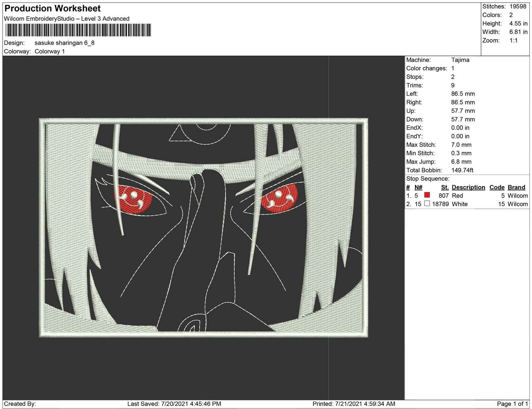Click the 'Stop Sequence:' heading
The width and height of the screenshot is (532, 409).
tap(428, 179)
